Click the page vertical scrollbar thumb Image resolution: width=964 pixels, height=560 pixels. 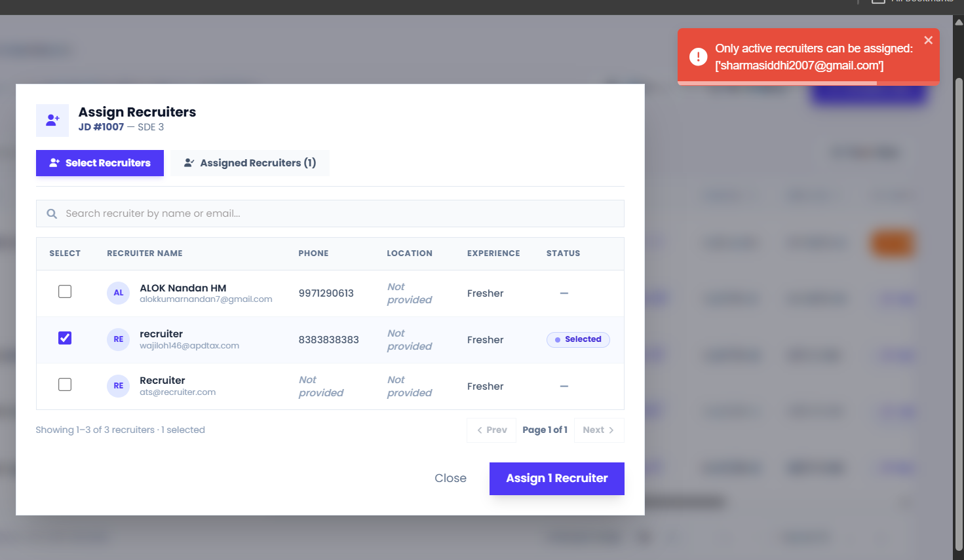(x=959, y=314)
